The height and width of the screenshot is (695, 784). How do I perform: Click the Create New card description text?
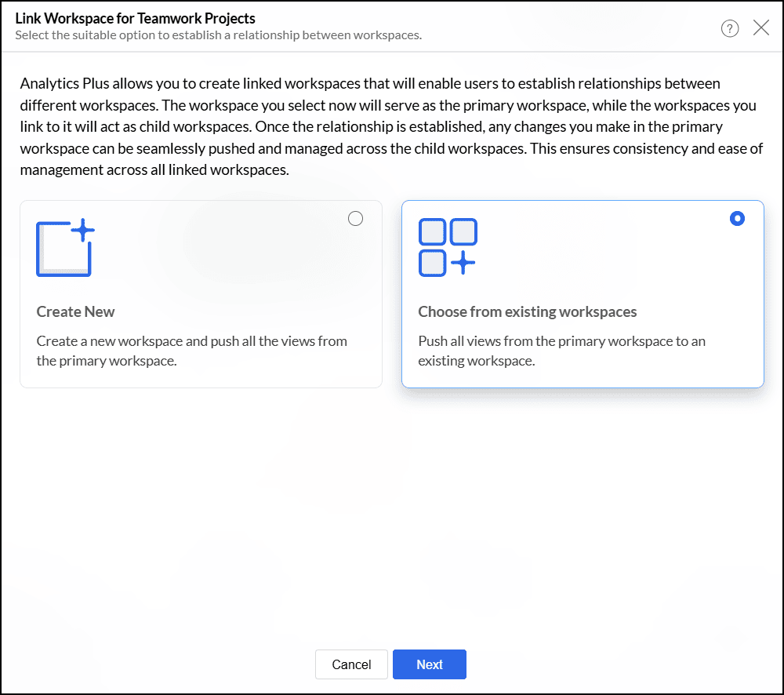pyautogui.click(x=191, y=351)
